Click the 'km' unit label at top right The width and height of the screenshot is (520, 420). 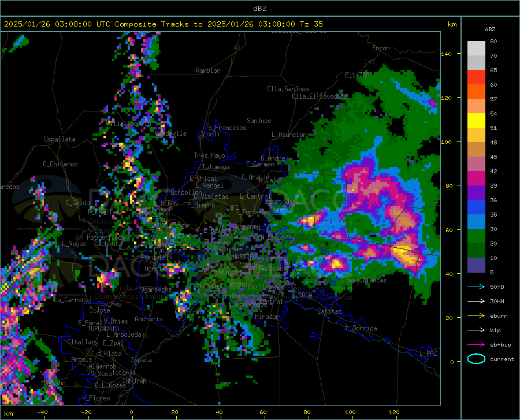coord(452,24)
